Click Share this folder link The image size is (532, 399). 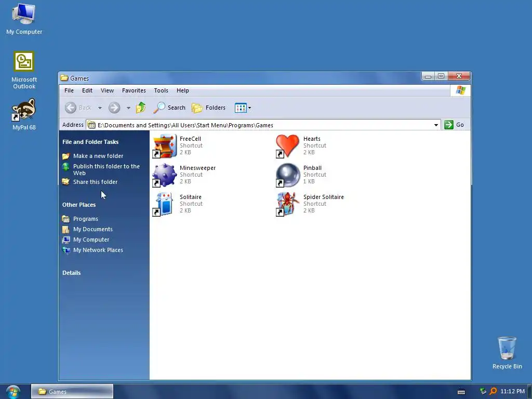(96, 182)
